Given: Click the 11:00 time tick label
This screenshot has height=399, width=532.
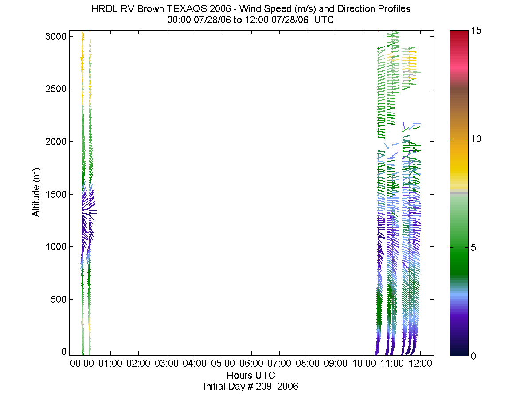Looking at the screenshot, I should point(392,364).
